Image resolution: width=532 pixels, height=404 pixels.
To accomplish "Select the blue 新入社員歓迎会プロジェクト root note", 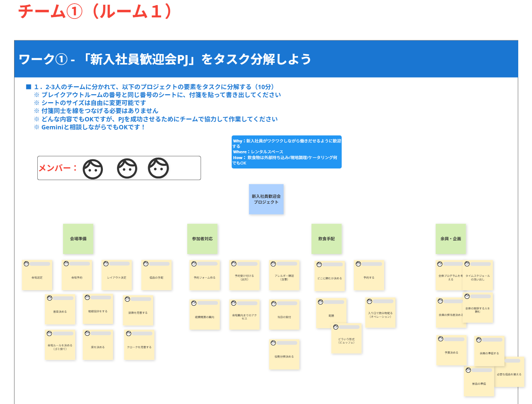I will click(x=266, y=199).
